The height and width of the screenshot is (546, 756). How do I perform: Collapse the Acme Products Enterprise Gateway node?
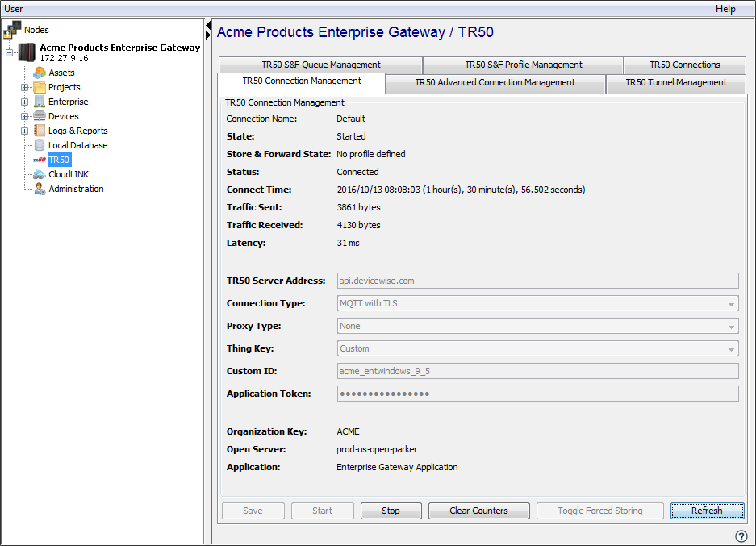pos(9,52)
